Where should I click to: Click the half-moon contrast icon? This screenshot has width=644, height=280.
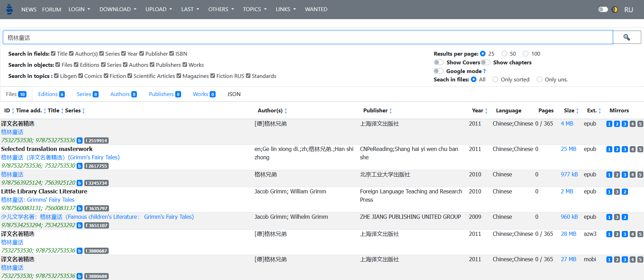tap(615, 9)
